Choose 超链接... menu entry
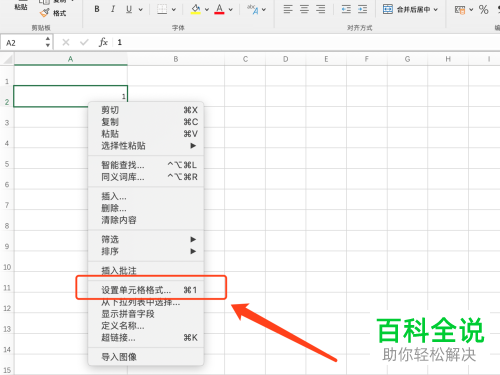Viewport: 500px width, 375px height. (x=146, y=338)
